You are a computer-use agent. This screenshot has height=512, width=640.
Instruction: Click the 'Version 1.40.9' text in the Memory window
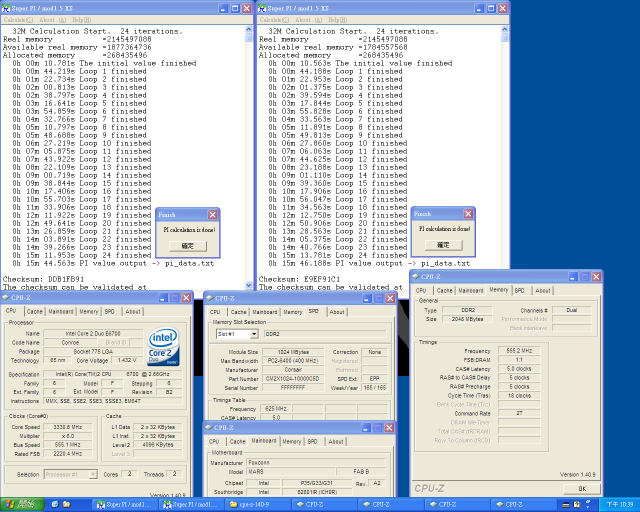[577, 474]
